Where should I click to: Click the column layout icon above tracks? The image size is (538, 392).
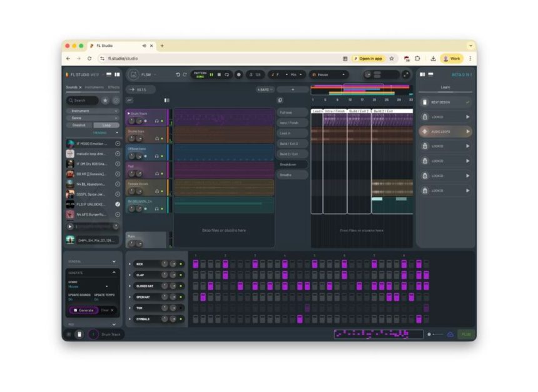pyautogui.click(x=167, y=100)
